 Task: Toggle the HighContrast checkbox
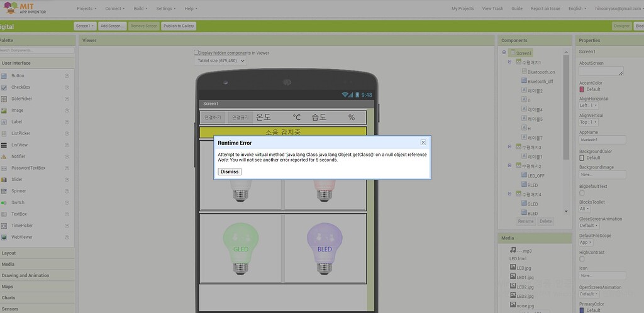tap(582, 259)
